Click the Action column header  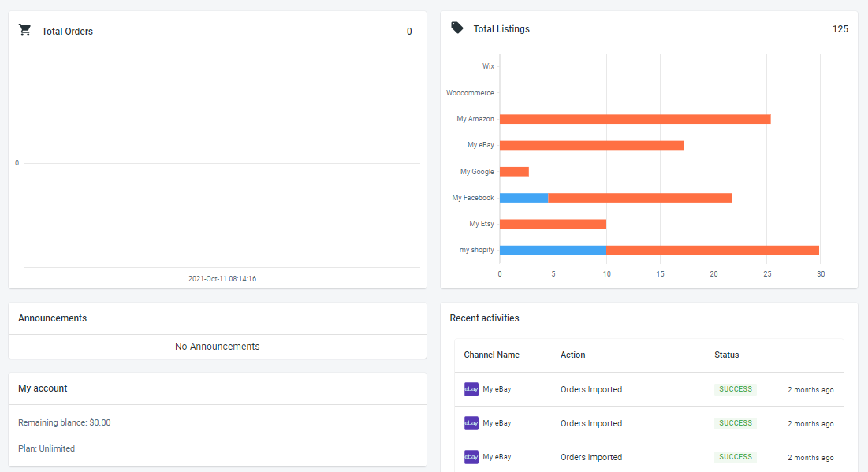tap(573, 355)
